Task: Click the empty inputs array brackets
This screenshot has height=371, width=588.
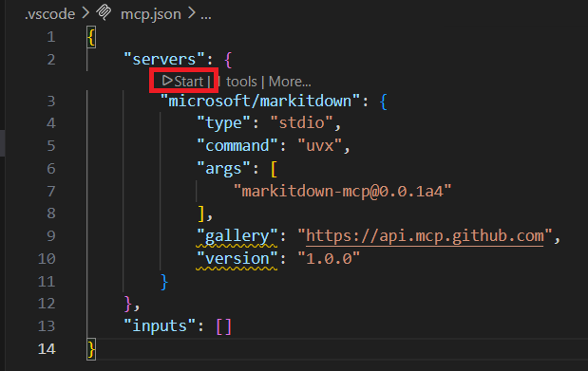Action: (x=224, y=326)
